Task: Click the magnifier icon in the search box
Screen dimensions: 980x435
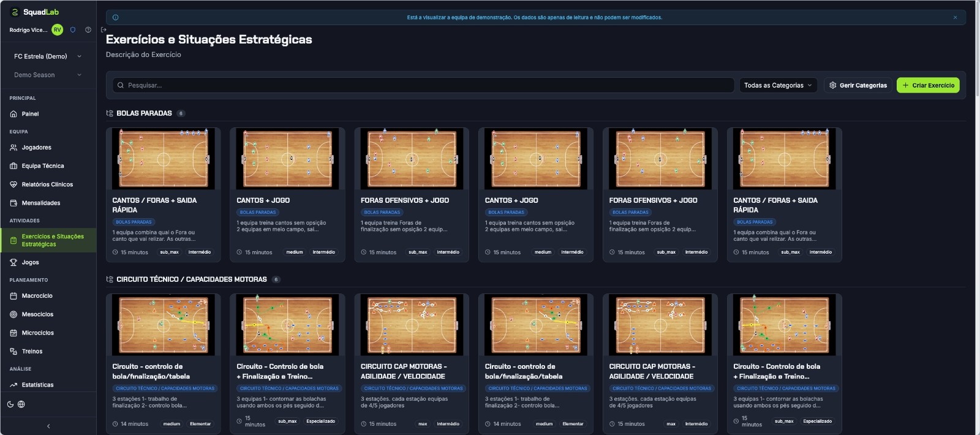Action: tap(121, 85)
